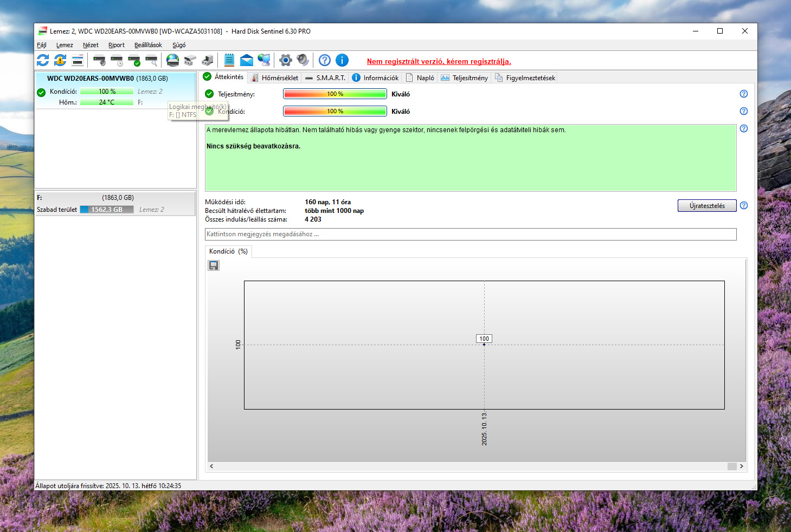Click the chart scroll left arrow
Screen dimensions: 791x532
[211, 466]
